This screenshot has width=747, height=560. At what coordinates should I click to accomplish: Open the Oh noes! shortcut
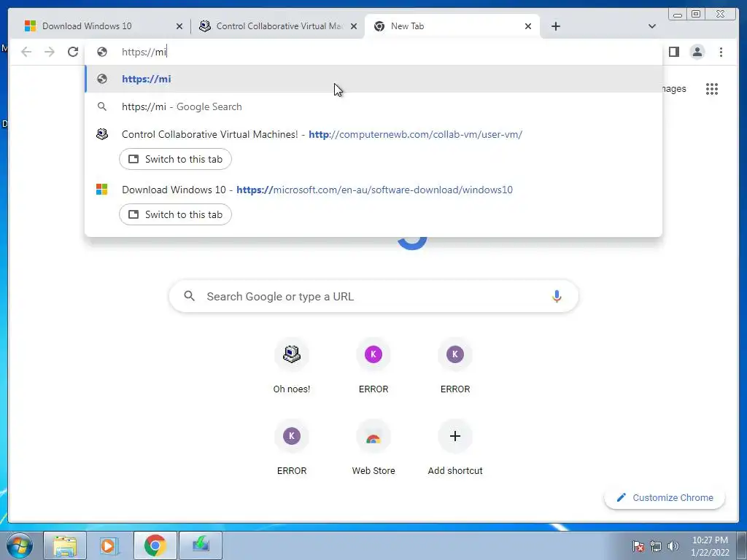(x=292, y=366)
